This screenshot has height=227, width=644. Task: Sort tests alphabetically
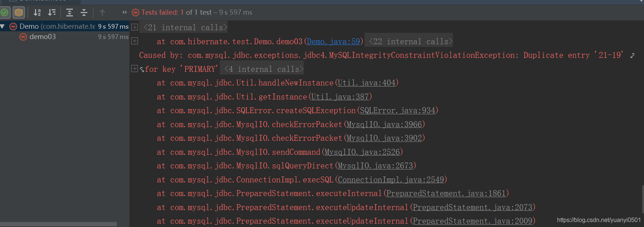click(x=37, y=13)
